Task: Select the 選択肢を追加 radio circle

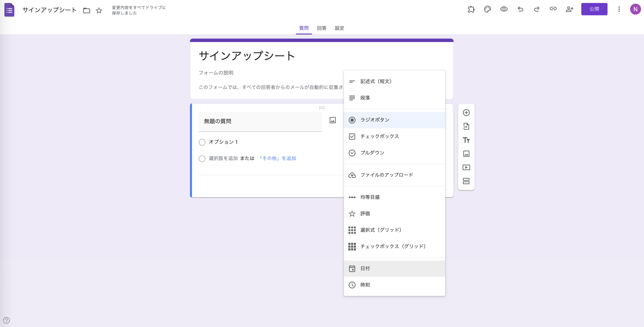Action: [202, 159]
